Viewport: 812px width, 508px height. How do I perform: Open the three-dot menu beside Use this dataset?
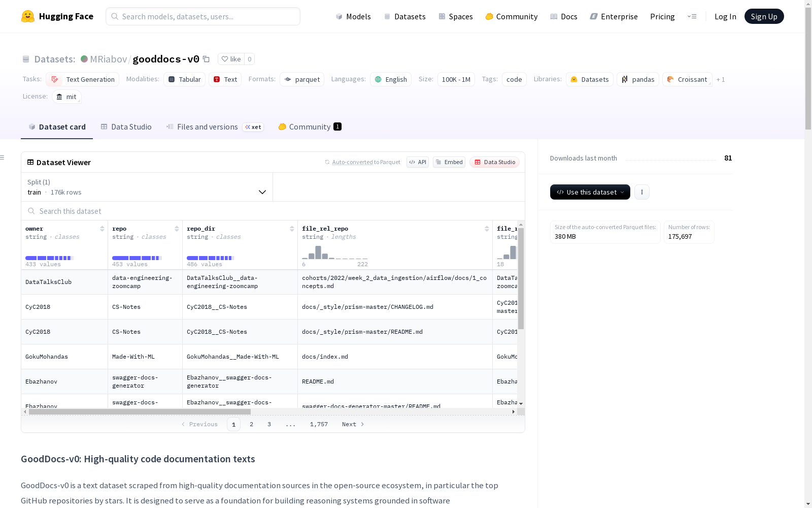click(642, 192)
